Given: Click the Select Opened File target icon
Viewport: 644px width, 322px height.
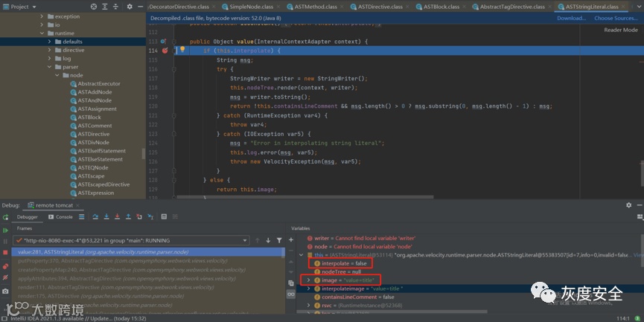Looking at the screenshot, I should click(92, 6).
